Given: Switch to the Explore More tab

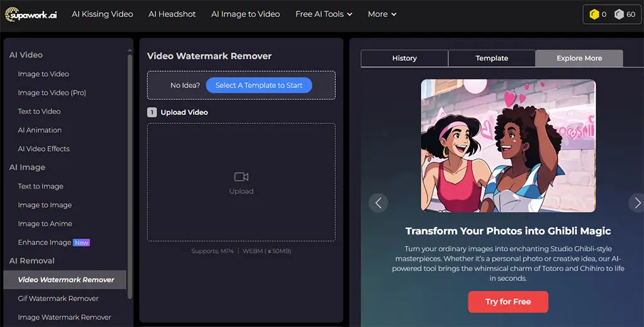Looking at the screenshot, I should pyautogui.click(x=579, y=58).
